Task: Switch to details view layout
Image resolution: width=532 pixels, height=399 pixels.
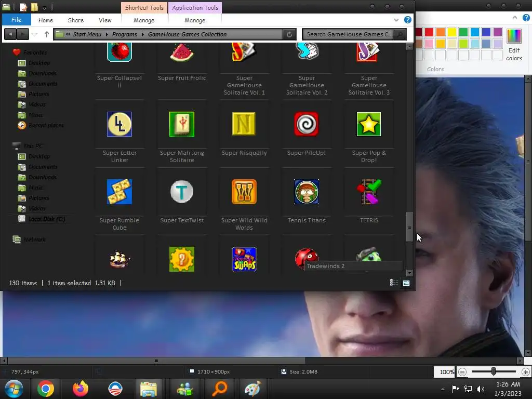Action: click(394, 283)
